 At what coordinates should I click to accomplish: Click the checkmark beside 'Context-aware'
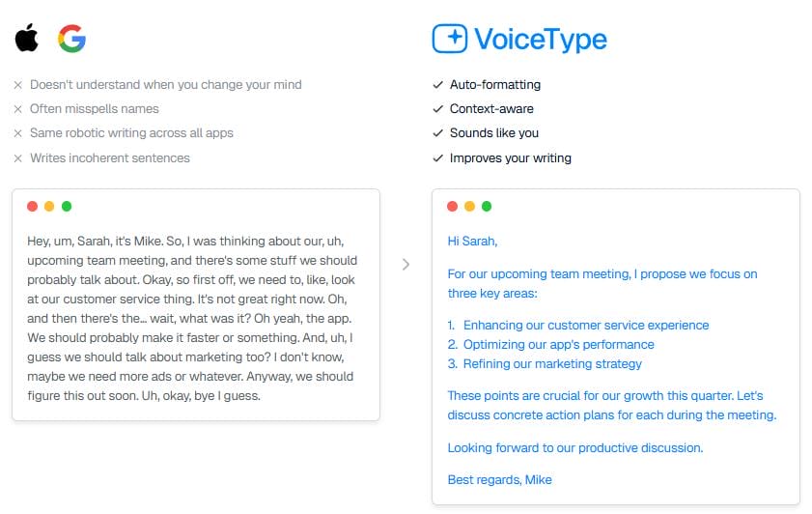point(438,109)
